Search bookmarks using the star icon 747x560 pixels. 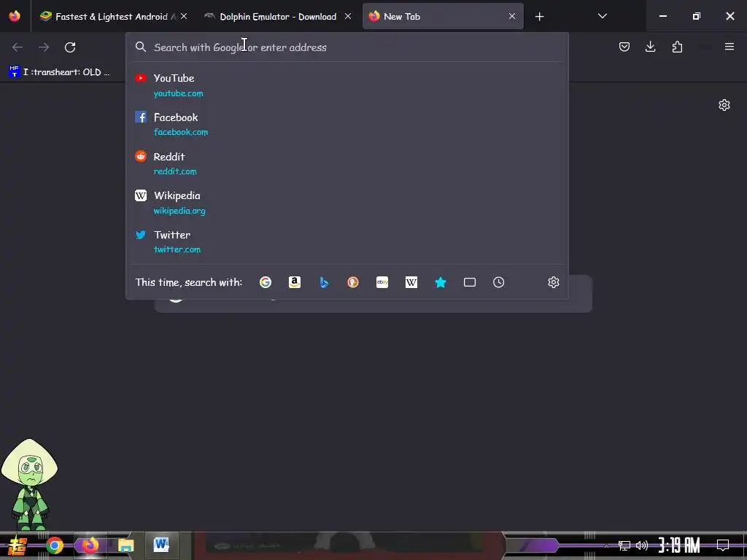441,282
